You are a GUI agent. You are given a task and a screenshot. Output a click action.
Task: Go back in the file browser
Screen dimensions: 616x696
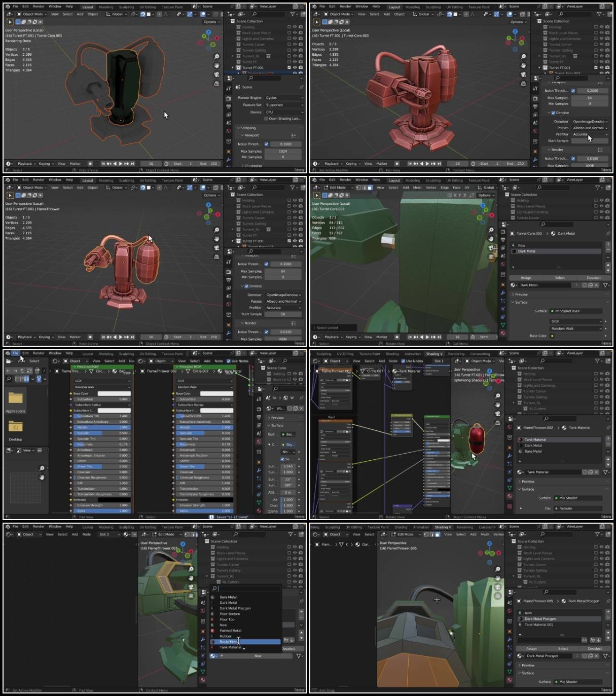tap(8, 371)
